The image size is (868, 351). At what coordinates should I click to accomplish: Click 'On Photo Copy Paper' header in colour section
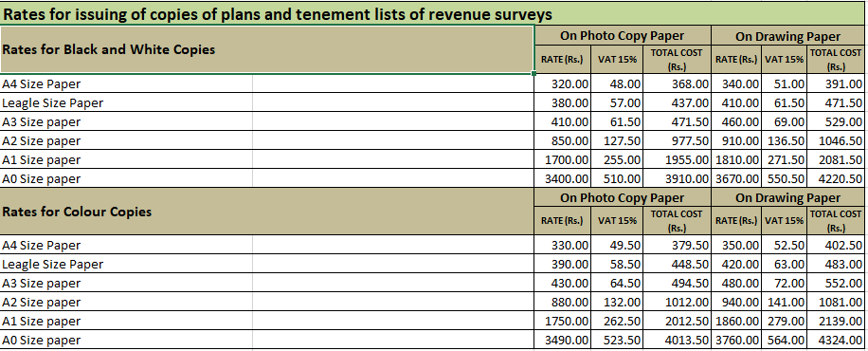(623, 197)
